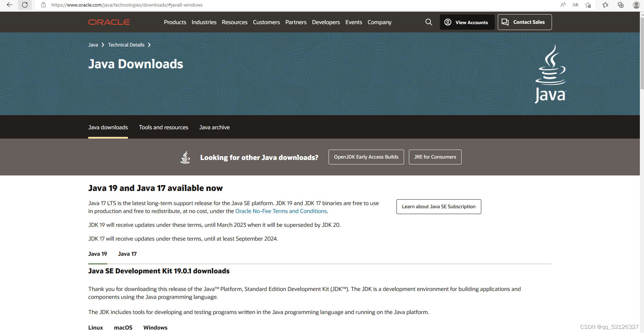Open the Company menu
644x333 pixels.
tap(380, 22)
